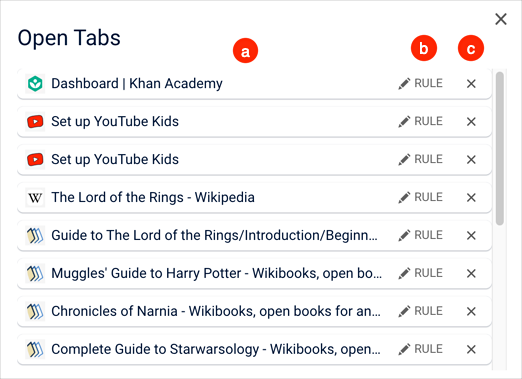
Task: Close the Chronicles of Narnia tab
Action: point(471,312)
